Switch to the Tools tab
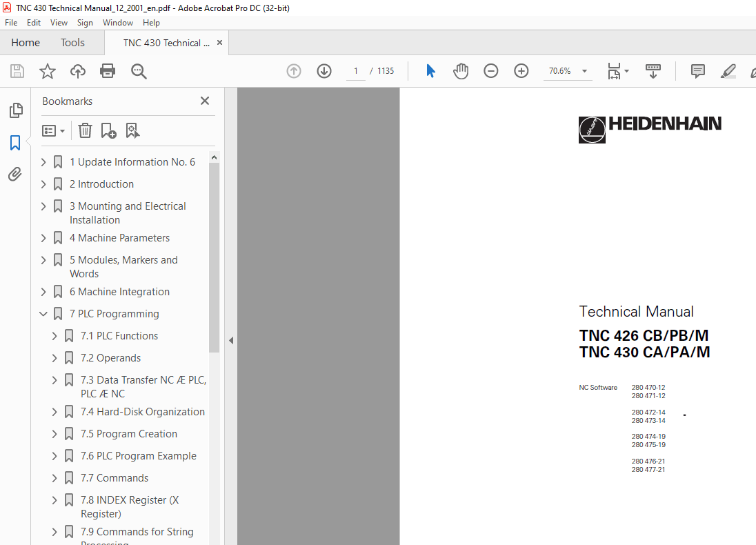Image resolution: width=756 pixels, height=545 pixels. (72, 42)
